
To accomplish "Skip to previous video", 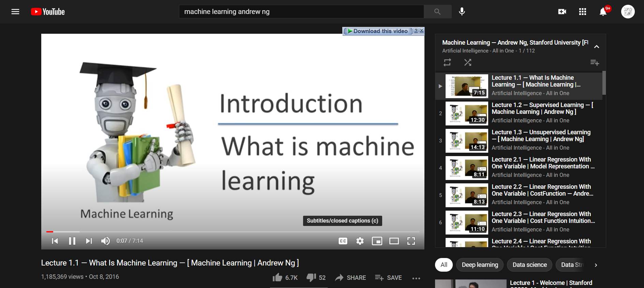I will point(55,241).
